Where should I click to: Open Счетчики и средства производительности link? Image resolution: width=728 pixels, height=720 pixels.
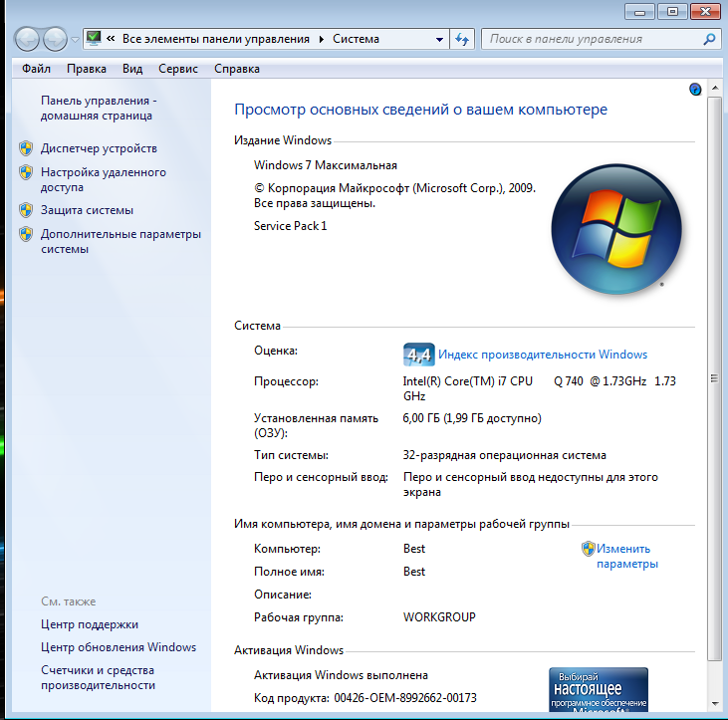point(98,678)
